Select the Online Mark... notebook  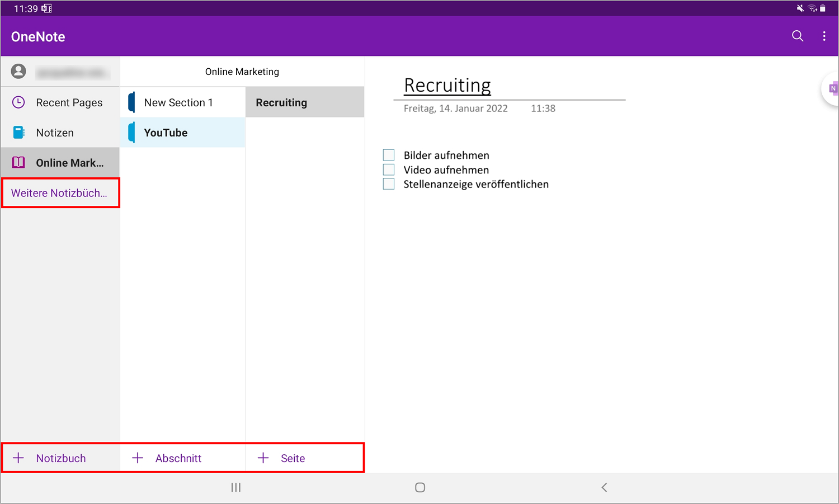point(60,163)
